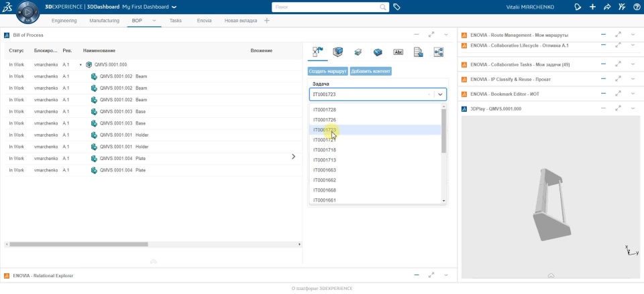Open the help question mark icon
The image size is (644, 294).
[x=637, y=7]
